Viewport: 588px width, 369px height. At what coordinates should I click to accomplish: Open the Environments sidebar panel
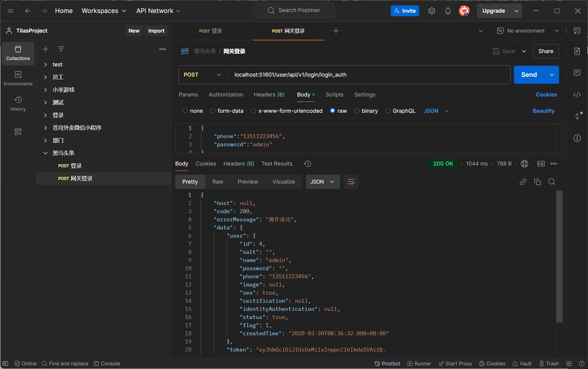pos(18,78)
